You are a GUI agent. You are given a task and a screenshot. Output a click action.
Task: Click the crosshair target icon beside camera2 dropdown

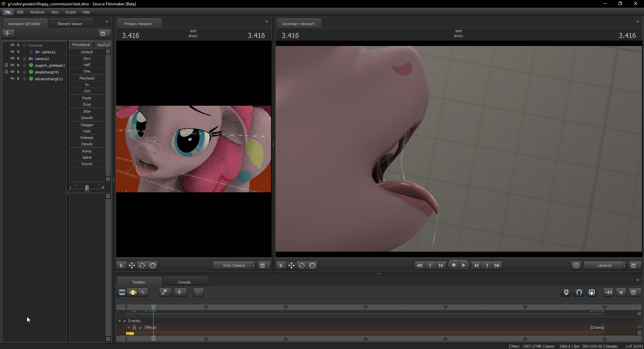[576, 265]
